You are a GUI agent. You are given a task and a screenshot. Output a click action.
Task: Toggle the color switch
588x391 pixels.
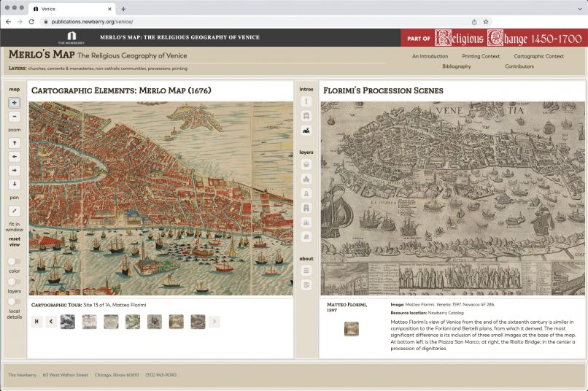click(x=14, y=261)
